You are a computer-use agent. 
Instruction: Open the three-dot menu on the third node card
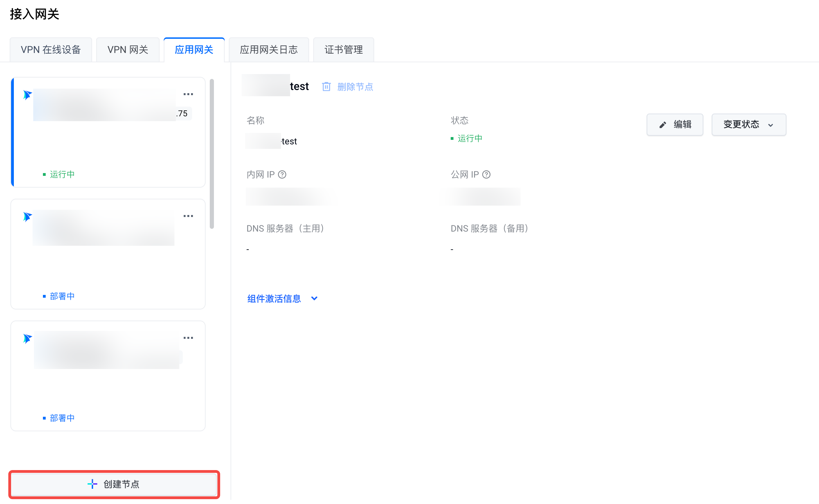(x=188, y=338)
